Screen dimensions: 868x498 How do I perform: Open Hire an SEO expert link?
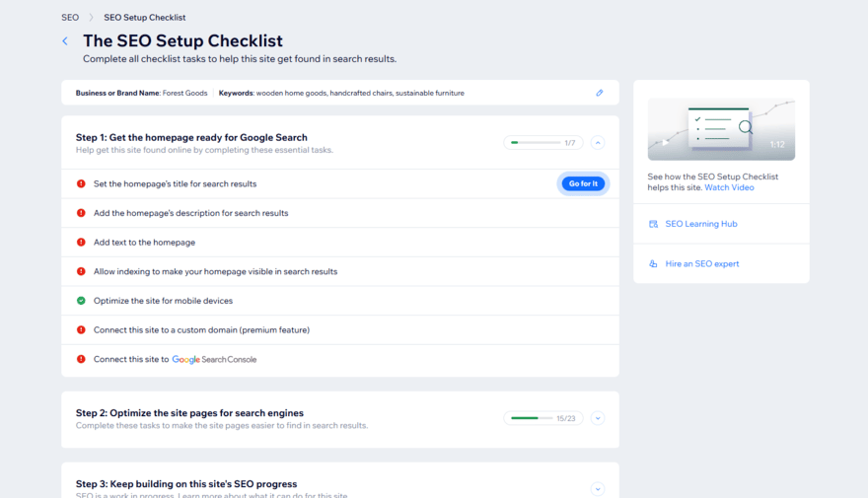(x=702, y=264)
